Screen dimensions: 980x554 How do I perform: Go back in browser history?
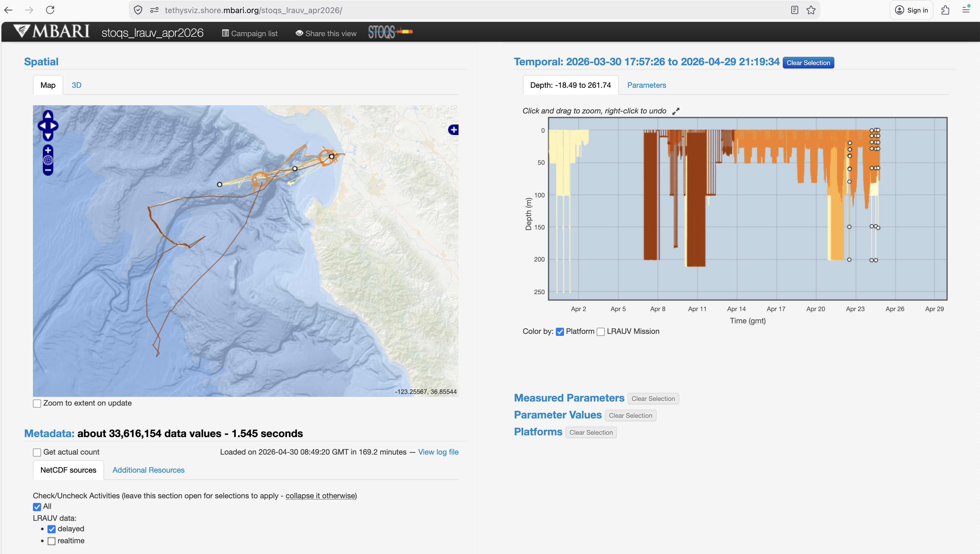[8, 10]
